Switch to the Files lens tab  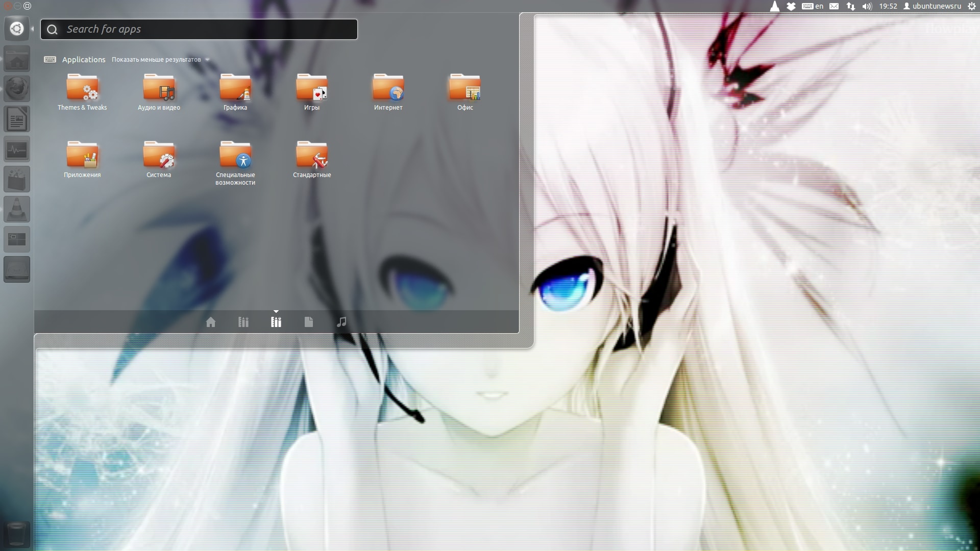click(x=309, y=322)
